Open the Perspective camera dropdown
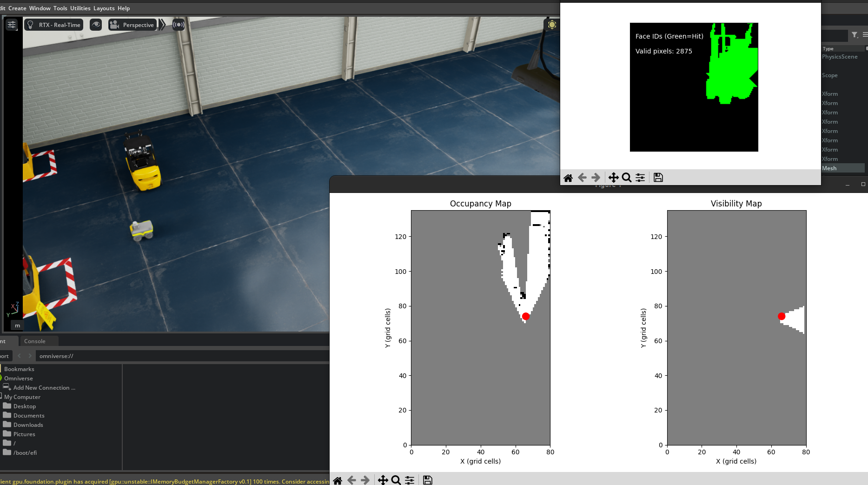Image resolution: width=868 pixels, height=485 pixels. (x=132, y=25)
